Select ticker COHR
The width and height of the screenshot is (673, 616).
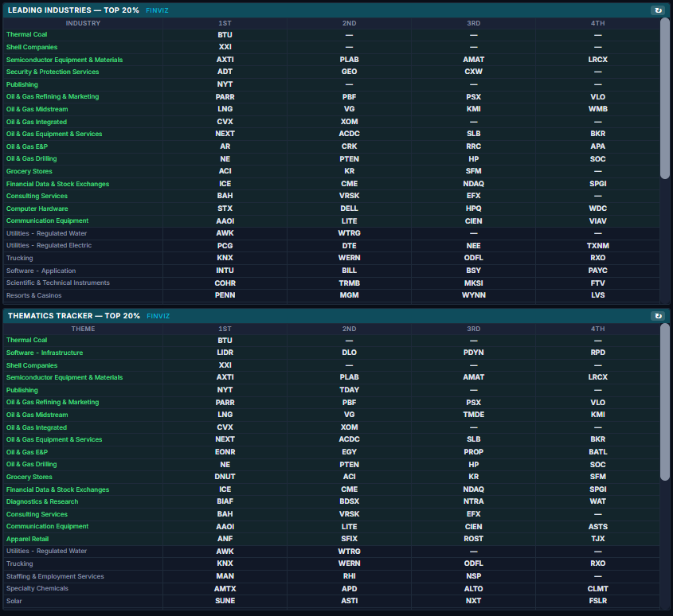click(x=225, y=283)
